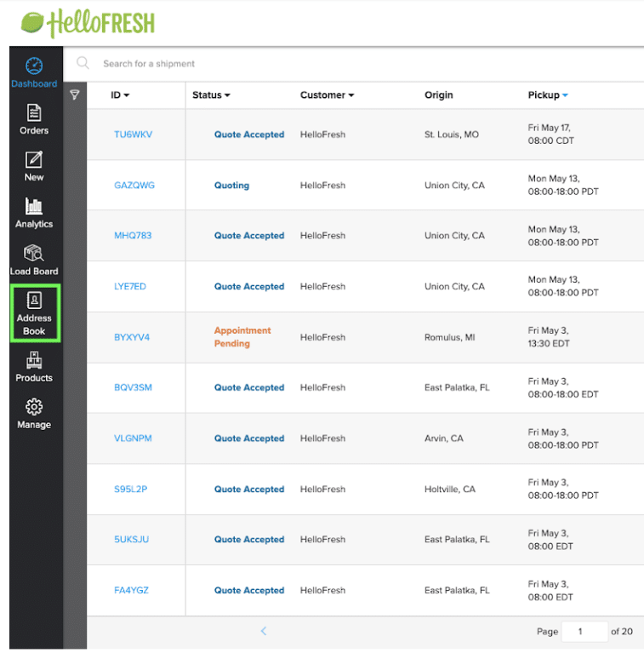Open the Manage gear icon
This screenshot has width=644, height=653.
[x=34, y=407]
